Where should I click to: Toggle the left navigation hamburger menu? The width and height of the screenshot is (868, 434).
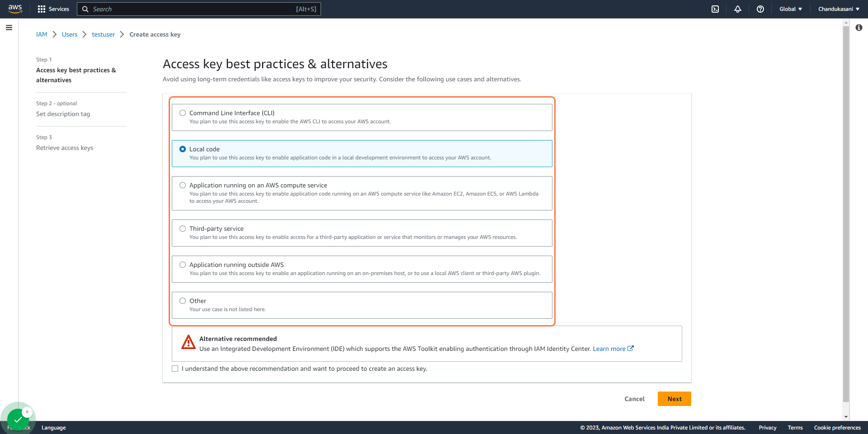pos(9,28)
